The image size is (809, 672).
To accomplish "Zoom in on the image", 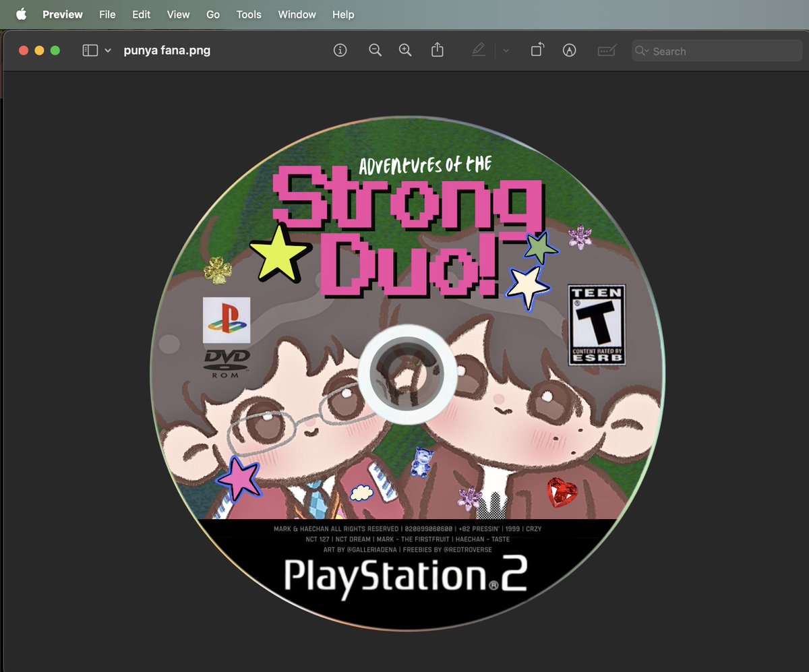I will [x=405, y=50].
